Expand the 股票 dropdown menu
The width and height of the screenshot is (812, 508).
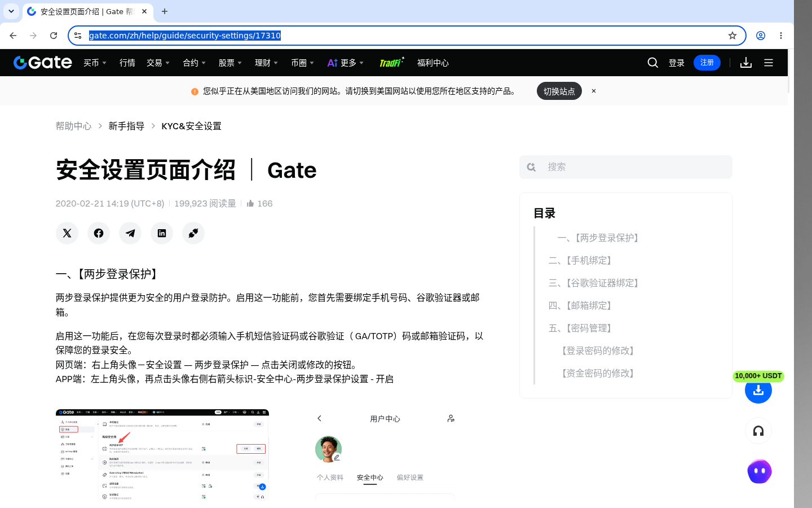tap(230, 63)
